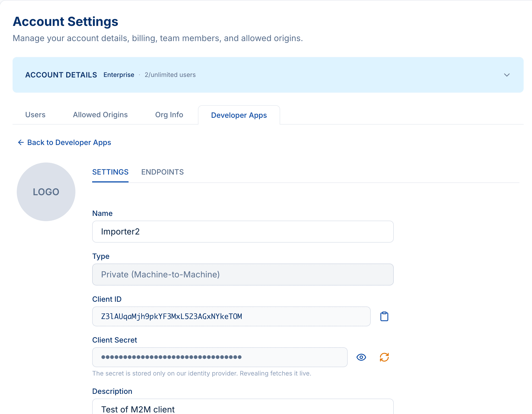This screenshot has height=414, width=532.
Task: Click the LOGO placeholder circle
Action: coord(46,192)
